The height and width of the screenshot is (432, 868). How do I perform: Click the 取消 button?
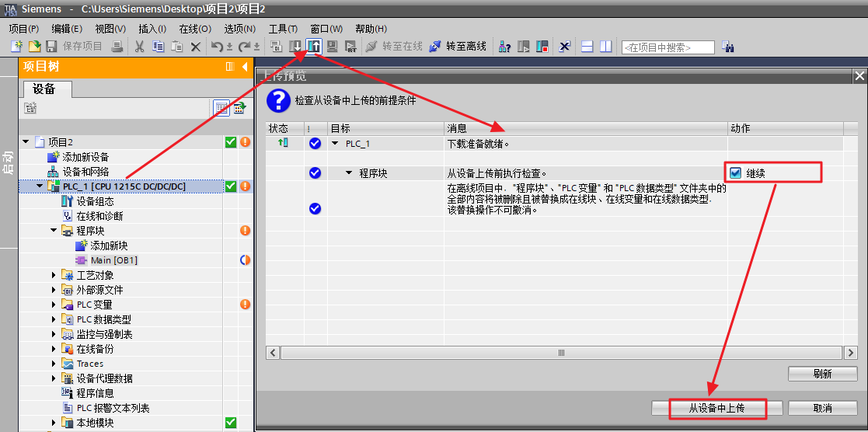(823, 408)
